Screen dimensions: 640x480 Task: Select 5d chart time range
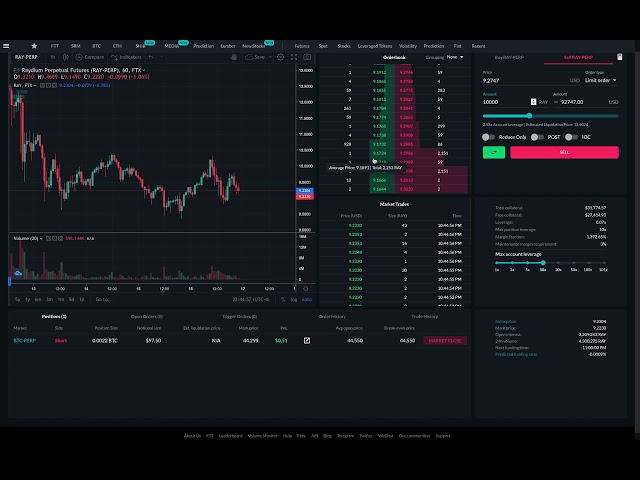point(71,300)
